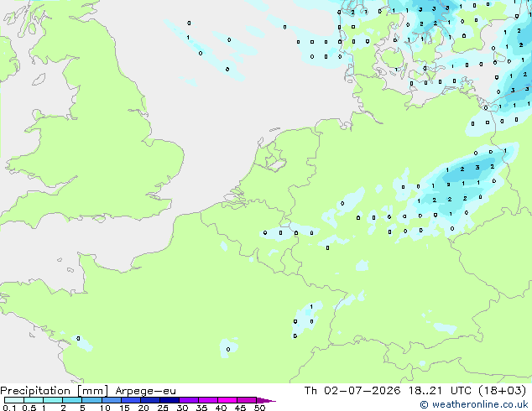Click the 'Arpege-eu' model name text
This screenshot has width=532, height=411.
tap(145, 391)
